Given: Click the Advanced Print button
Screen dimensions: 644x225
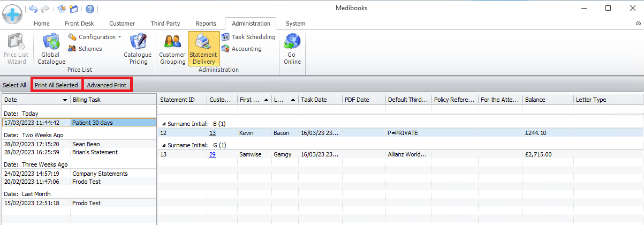Looking at the screenshot, I should tap(107, 85).
